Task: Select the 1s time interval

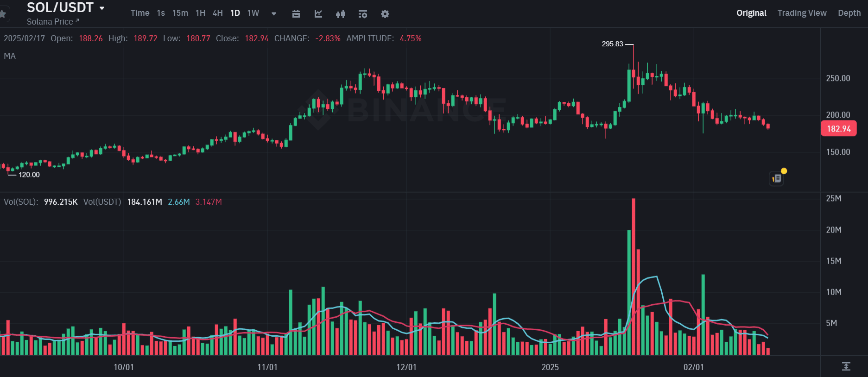Action: pos(161,13)
